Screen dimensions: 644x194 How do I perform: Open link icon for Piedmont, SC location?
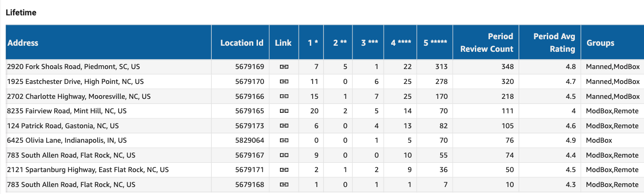[283, 67]
